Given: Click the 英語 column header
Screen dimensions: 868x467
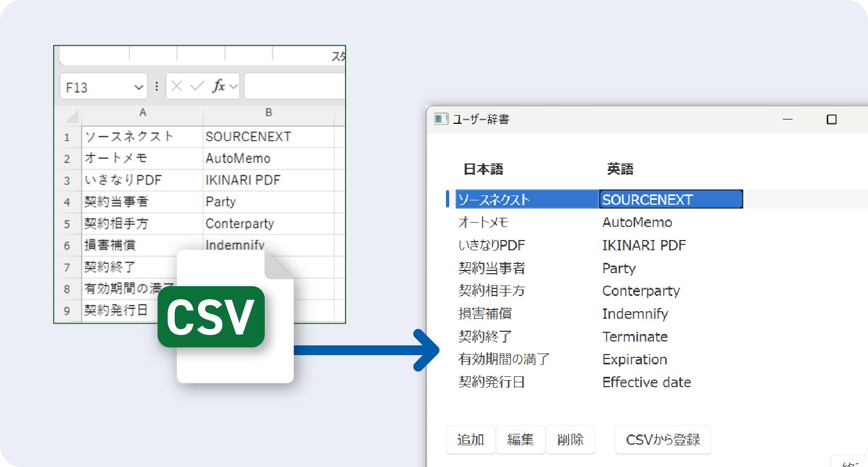Looking at the screenshot, I should click(620, 169).
